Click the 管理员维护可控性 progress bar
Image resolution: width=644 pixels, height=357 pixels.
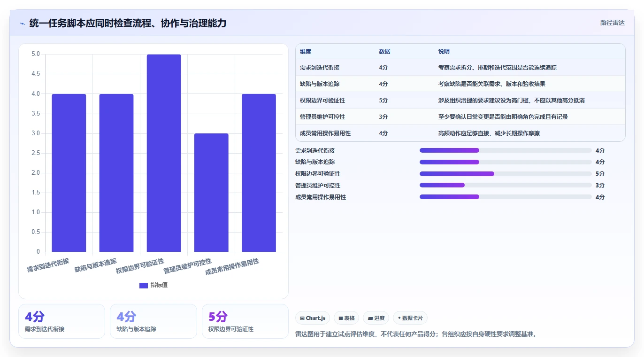pos(506,185)
